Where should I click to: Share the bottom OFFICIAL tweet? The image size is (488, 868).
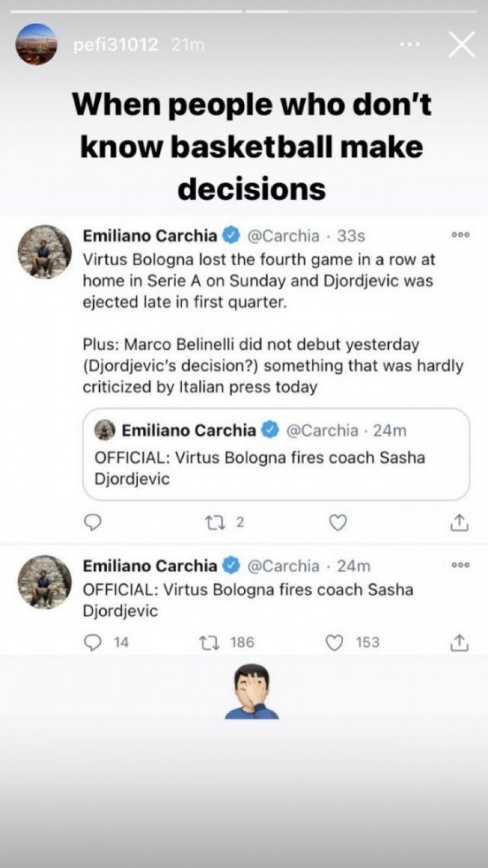coord(459,642)
